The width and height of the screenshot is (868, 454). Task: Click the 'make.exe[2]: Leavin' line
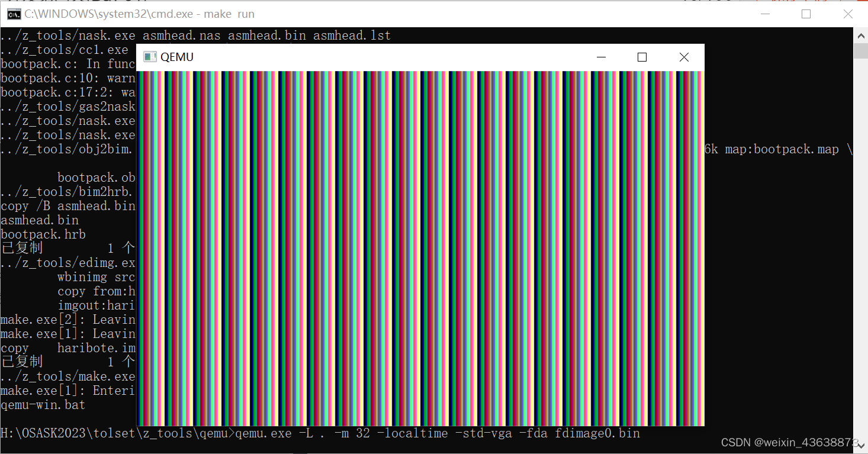tap(68, 320)
